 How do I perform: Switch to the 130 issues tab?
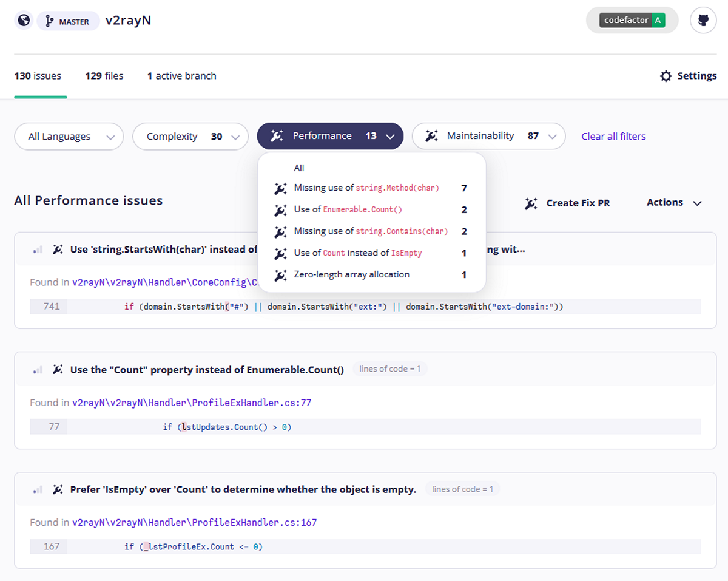point(38,76)
